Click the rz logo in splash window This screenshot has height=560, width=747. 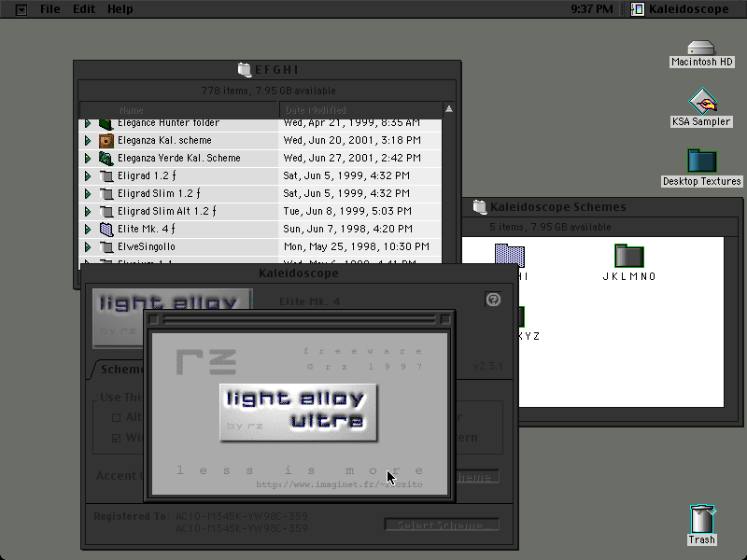(205, 362)
